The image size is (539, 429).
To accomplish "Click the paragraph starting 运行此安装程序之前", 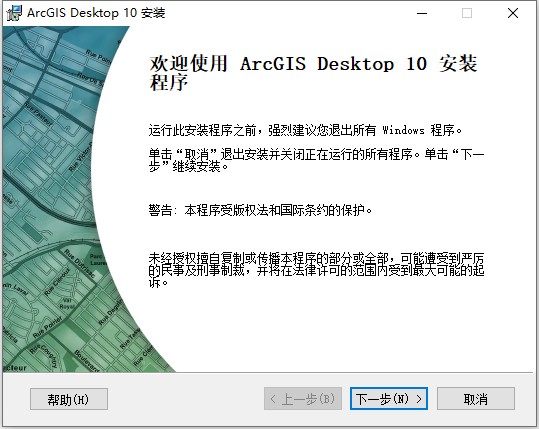I will click(305, 131).
